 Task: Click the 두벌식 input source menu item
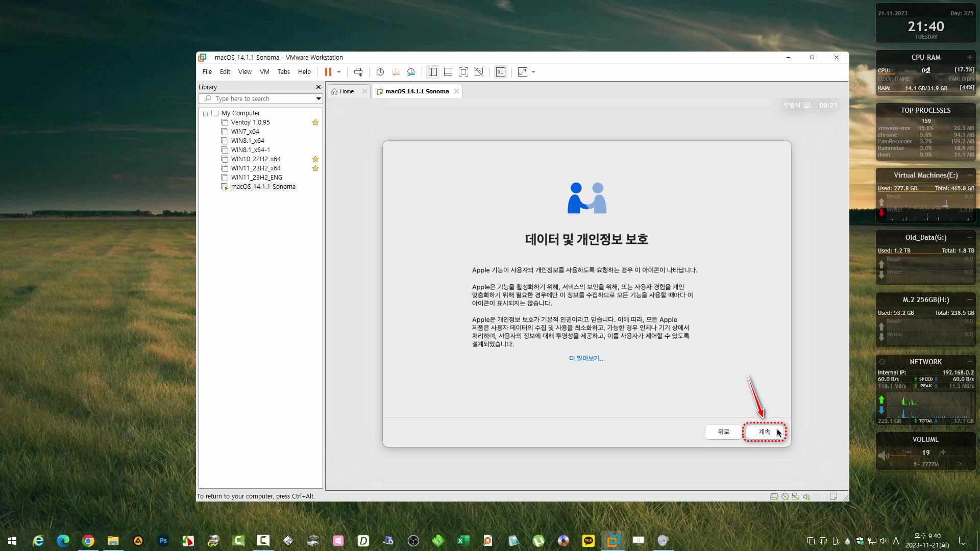(x=797, y=105)
